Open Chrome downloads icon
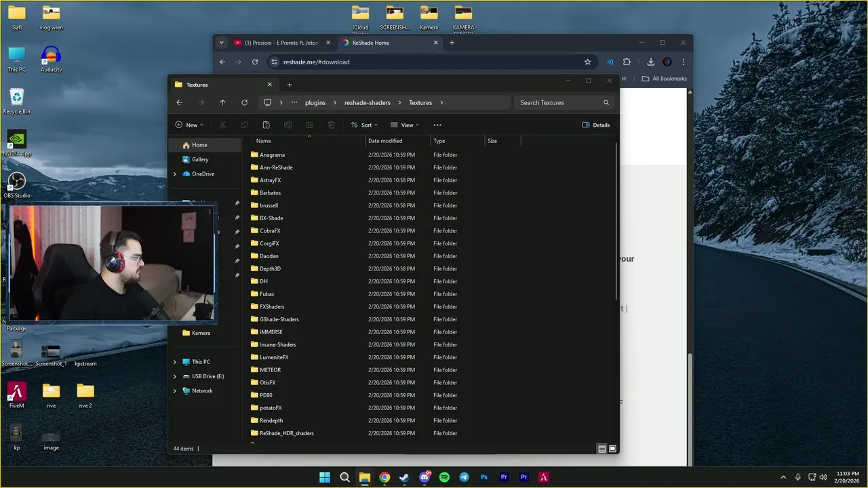 pyautogui.click(x=650, y=62)
